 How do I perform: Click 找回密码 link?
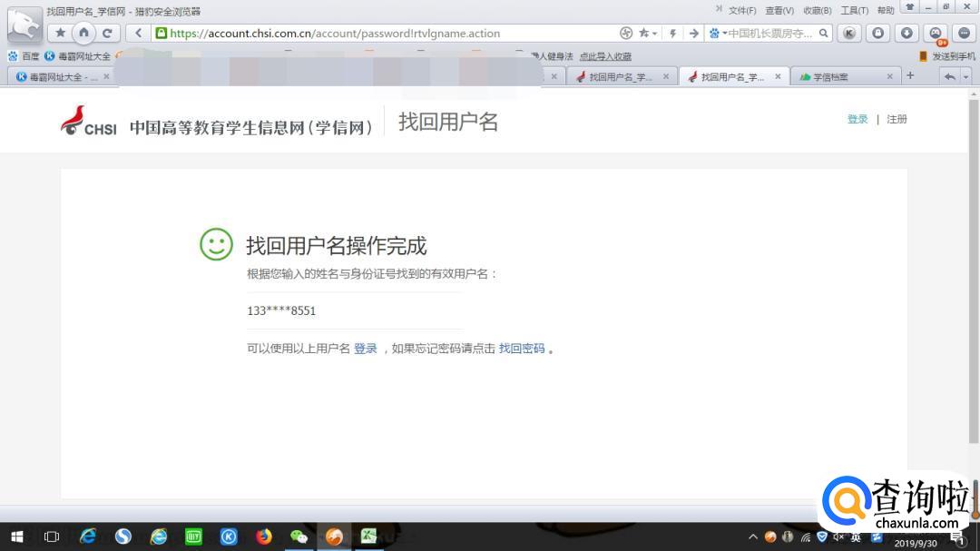522,349
